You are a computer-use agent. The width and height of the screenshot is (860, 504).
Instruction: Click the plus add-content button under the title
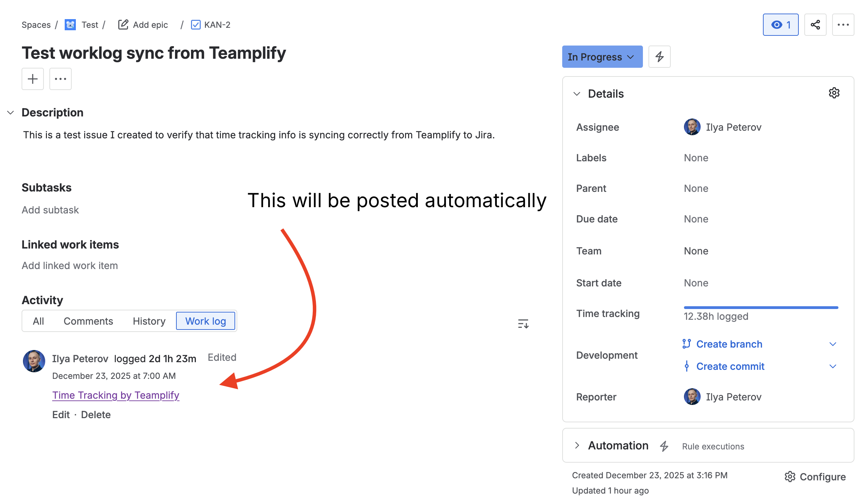(x=33, y=79)
